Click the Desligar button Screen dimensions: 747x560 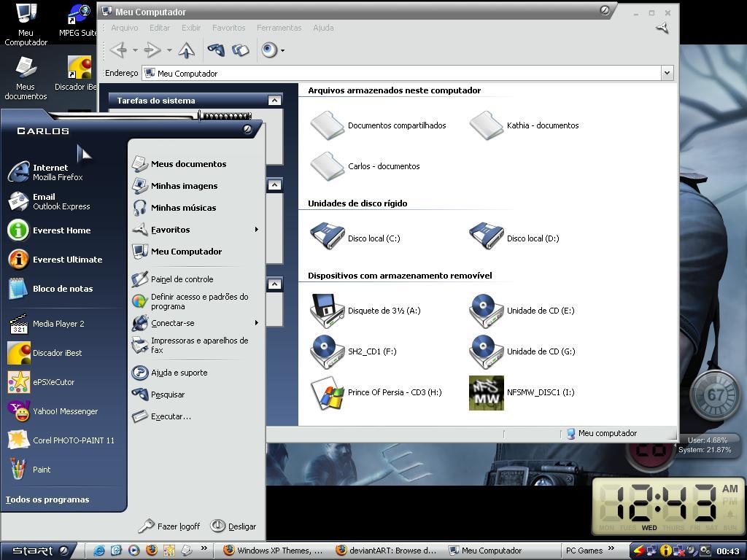233,526
